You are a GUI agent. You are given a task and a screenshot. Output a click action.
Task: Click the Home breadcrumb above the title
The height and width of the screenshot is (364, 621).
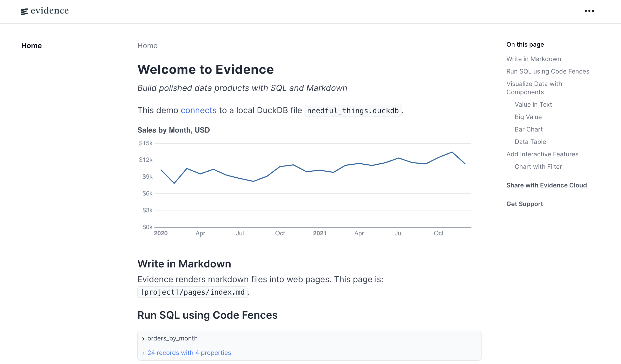(x=147, y=46)
